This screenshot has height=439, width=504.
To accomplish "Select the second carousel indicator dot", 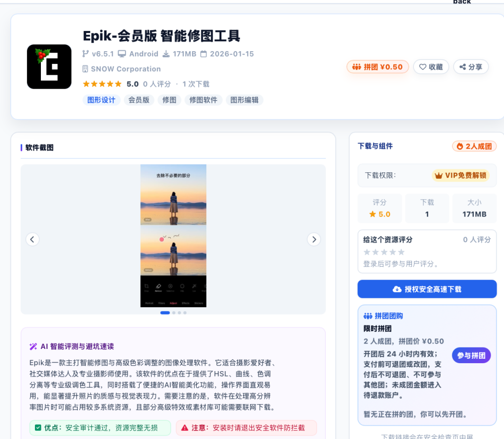I will 174,313.
